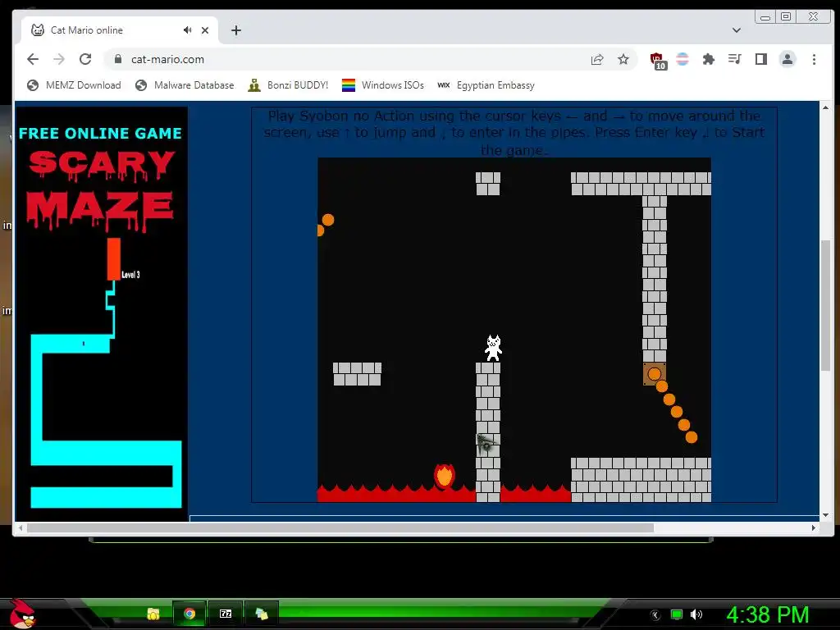
Task: Open the MEMZ Download bookmark
Action: coord(74,85)
